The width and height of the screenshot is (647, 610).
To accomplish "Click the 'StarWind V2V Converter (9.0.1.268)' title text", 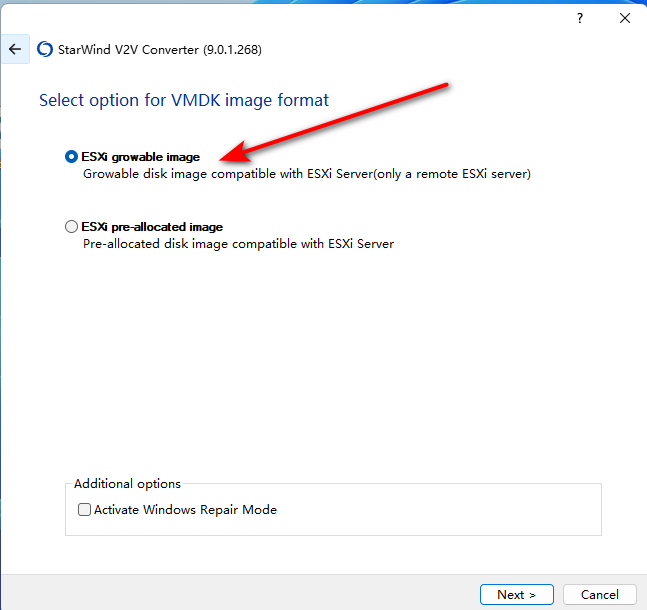I will (x=160, y=50).
